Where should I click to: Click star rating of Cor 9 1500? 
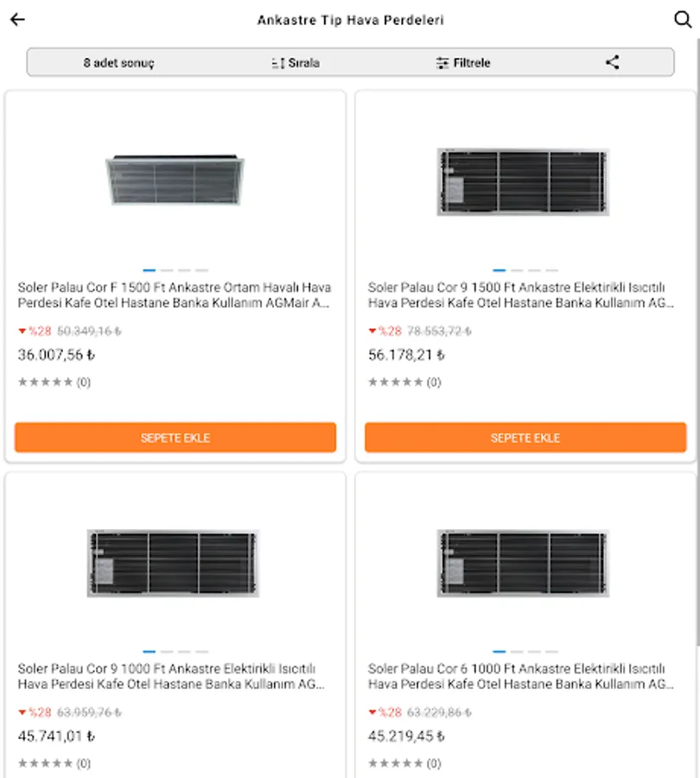[x=404, y=382]
